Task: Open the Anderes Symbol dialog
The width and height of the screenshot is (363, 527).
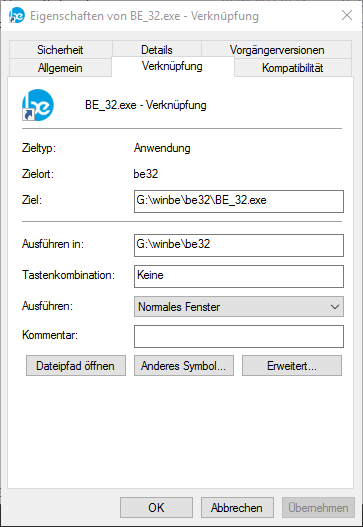Action: coord(184,366)
